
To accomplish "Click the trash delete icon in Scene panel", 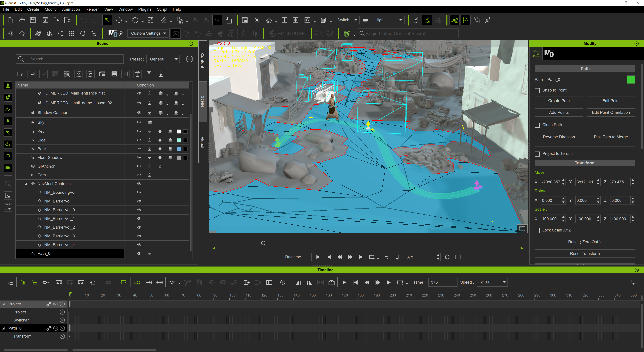I will (137, 74).
